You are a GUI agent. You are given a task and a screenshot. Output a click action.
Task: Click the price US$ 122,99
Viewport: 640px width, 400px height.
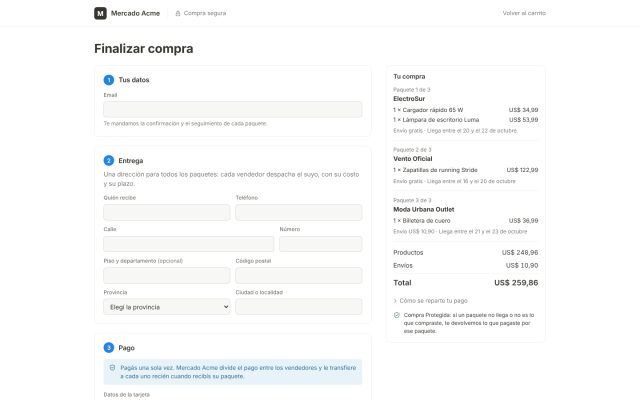click(x=522, y=170)
